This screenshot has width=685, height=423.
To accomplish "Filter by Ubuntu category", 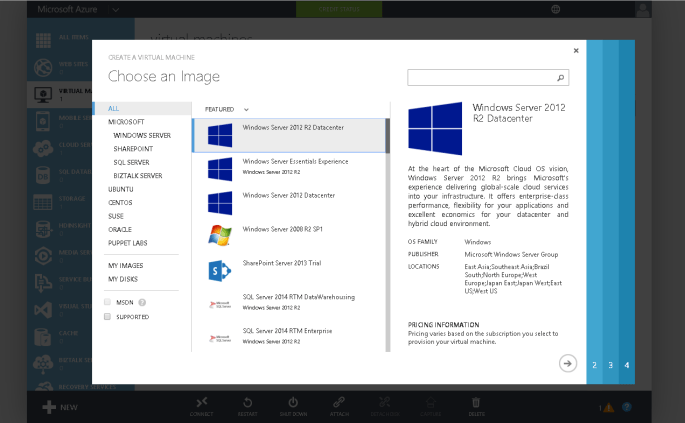I will click(121, 189).
